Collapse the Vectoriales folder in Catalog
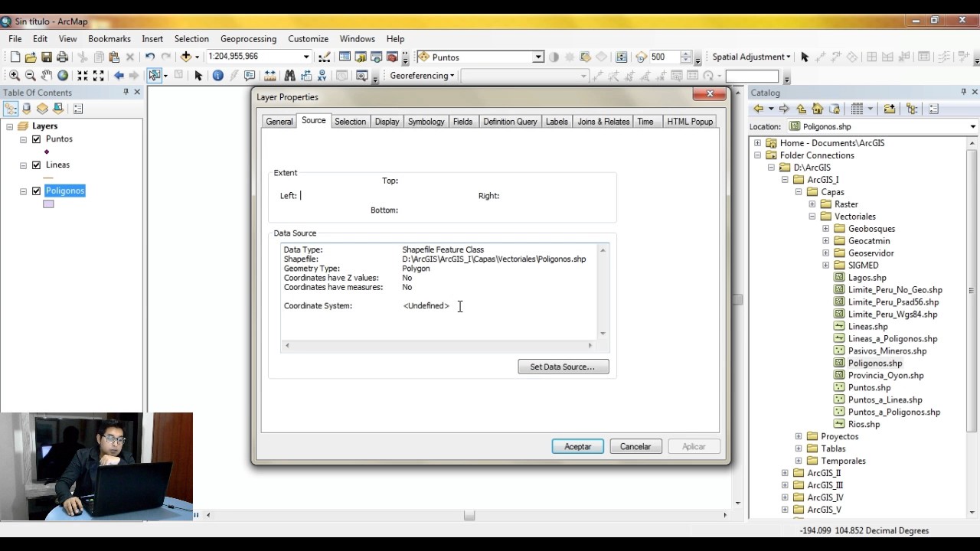The height and width of the screenshot is (551, 980). [812, 217]
